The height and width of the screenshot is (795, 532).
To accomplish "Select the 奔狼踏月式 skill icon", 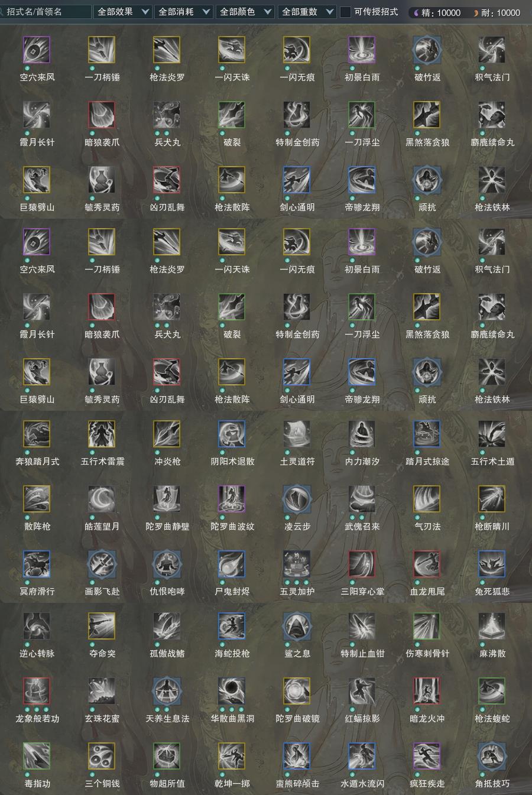I will [x=37, y=434].
